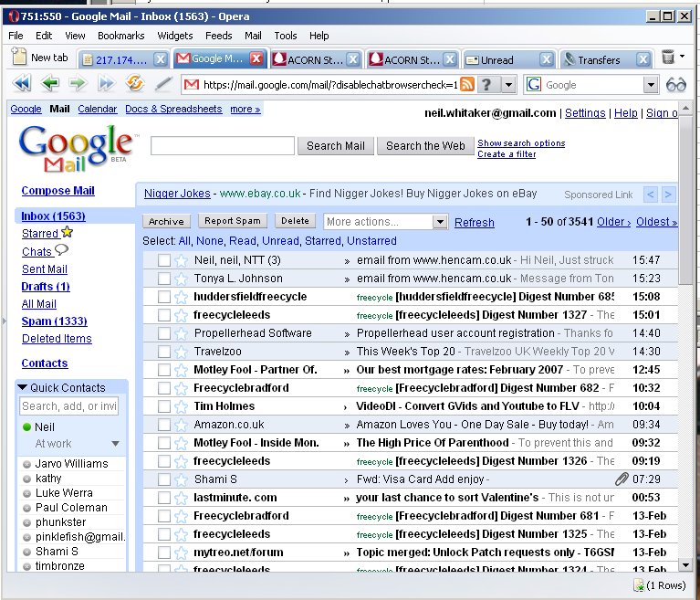Image resolution: width=700 pixels, height=600 pixels.
Task: Tick checkbox for Neil, neil, NTT email
Action: click(164, 260)
